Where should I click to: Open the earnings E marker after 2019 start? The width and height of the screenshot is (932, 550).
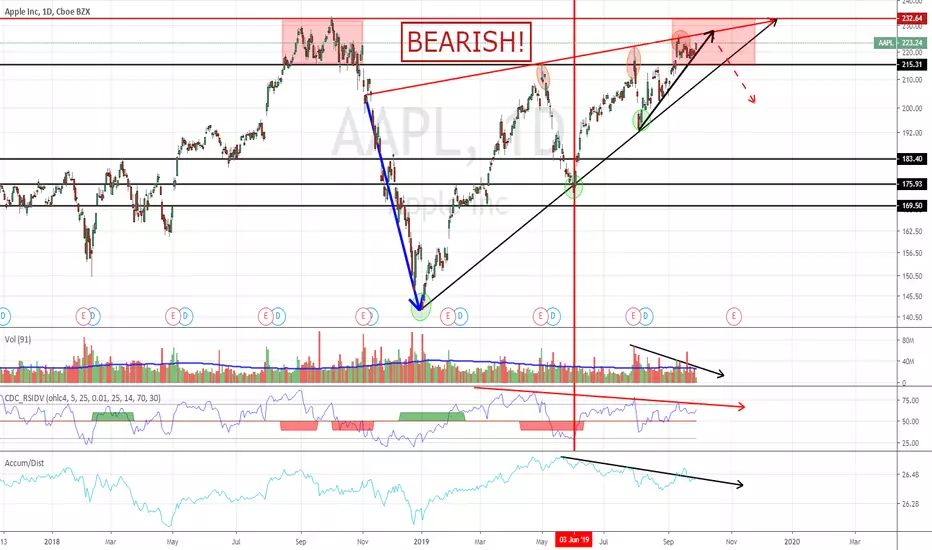point(447,316)
